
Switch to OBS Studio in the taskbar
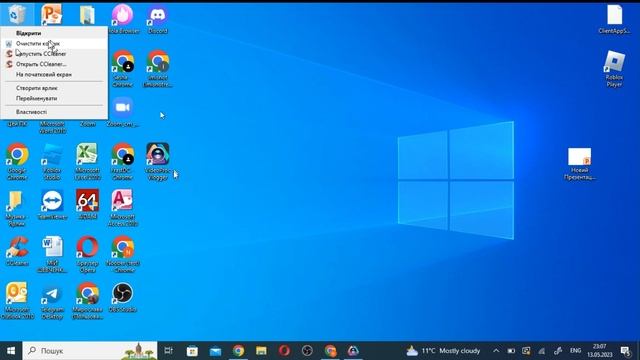(x=307, y=351)
